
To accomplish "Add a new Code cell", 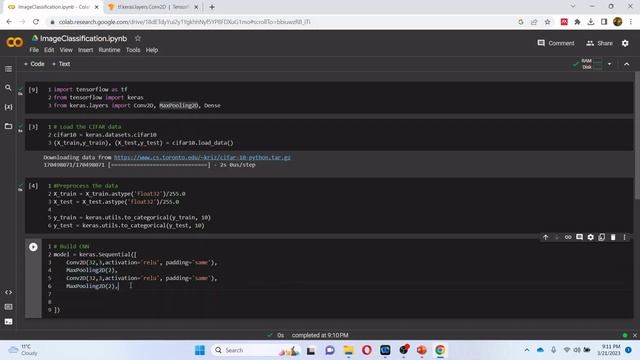I will (34, 64).
